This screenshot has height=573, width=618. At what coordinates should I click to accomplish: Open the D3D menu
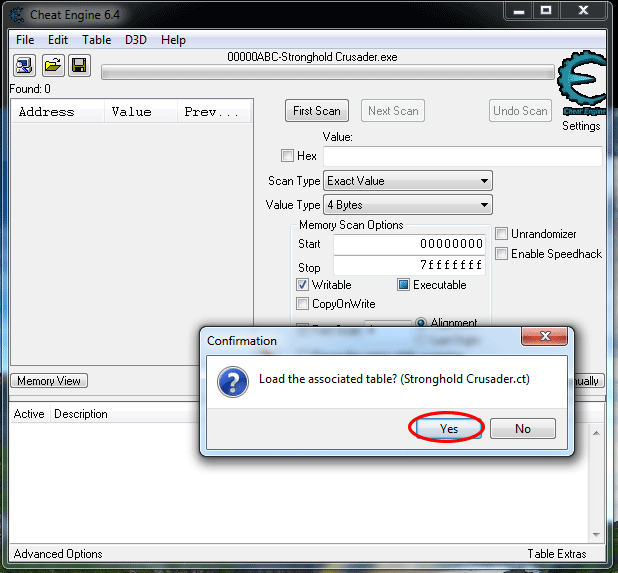[x=136, y=40]
